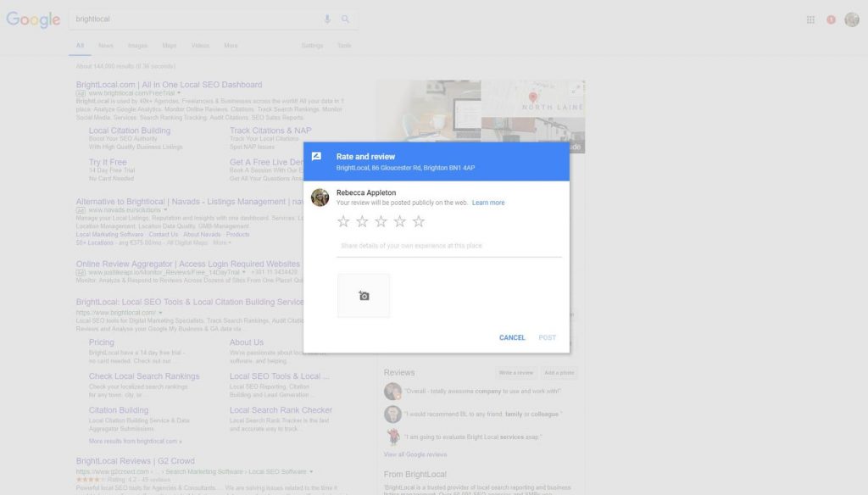868x495 pixels.
Task: Open Local Search Rank Checker sitelink
Action: tap(281, 410)
